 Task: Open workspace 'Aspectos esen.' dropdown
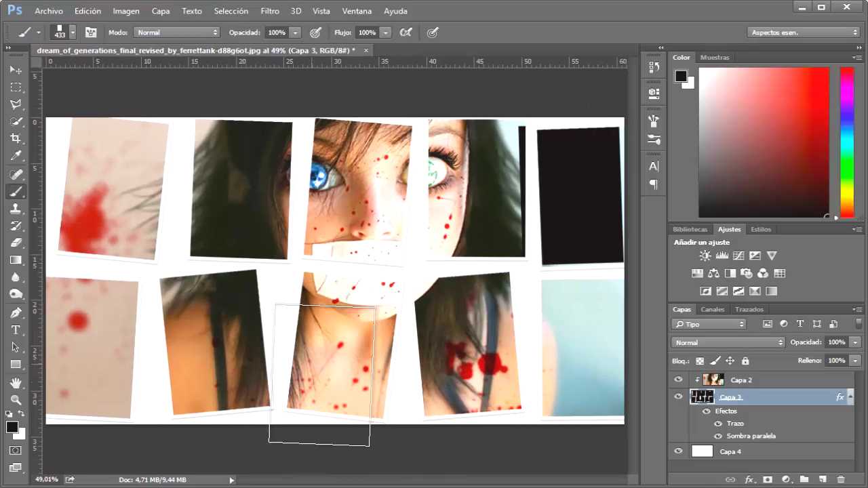tap(804, 32)
